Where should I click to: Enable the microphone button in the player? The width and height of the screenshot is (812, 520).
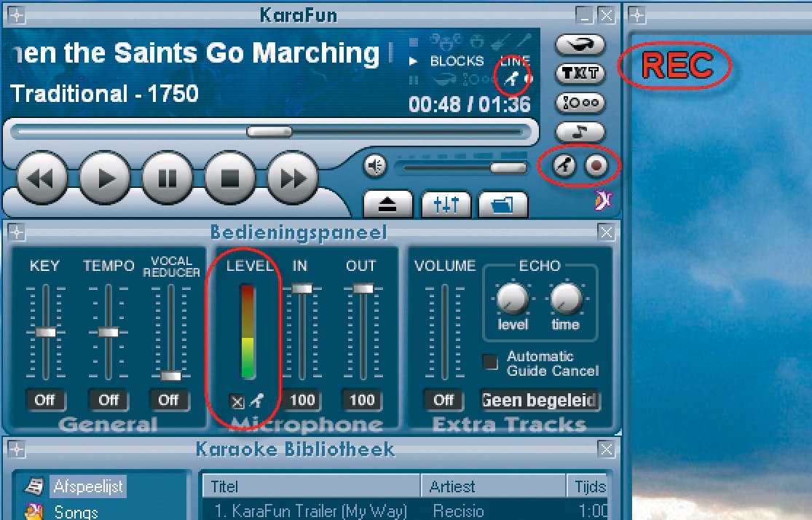point(564,166)
